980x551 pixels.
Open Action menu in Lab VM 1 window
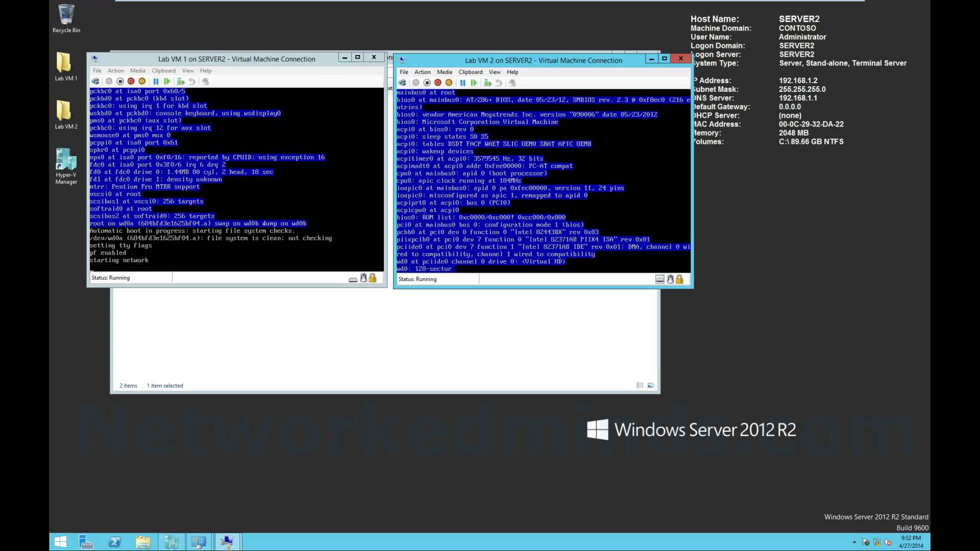115,71
